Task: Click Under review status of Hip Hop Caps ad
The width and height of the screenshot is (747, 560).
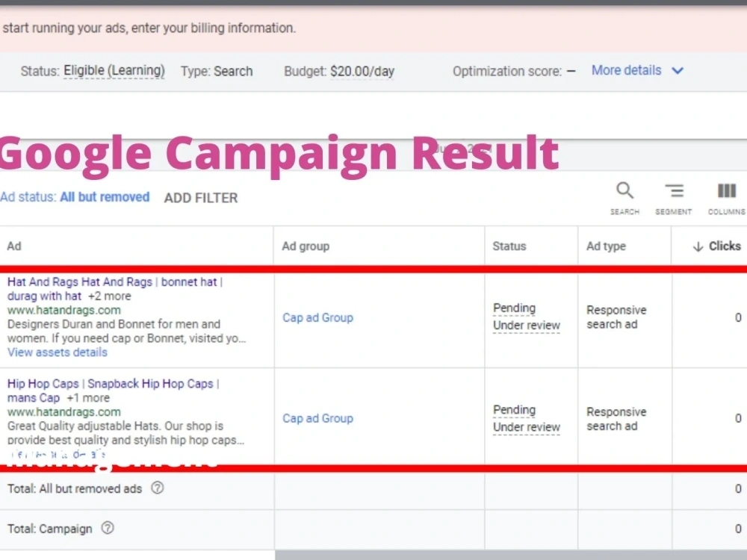Action: click(527, 427)
